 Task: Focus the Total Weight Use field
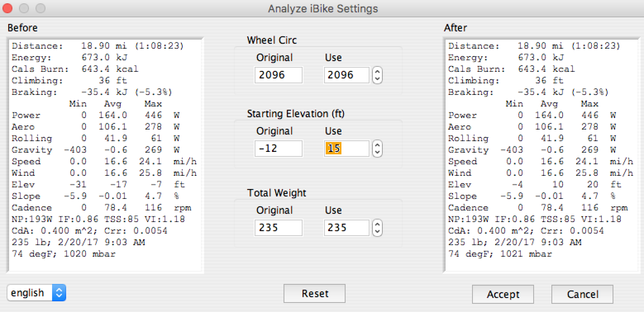click(x=346, y=227)
